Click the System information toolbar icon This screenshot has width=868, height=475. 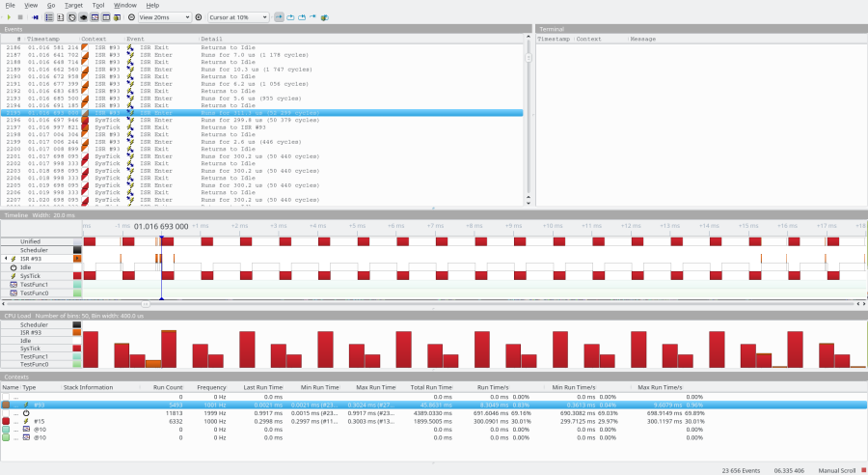tap(117, 17)
